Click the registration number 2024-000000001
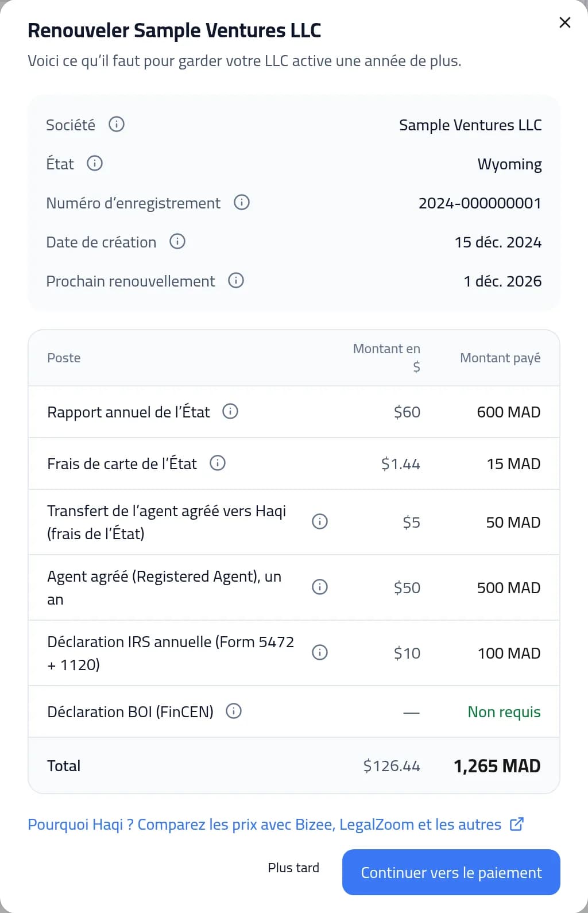Image resolution: width=588 pixels, height=913 pixels. coord(480,203)
